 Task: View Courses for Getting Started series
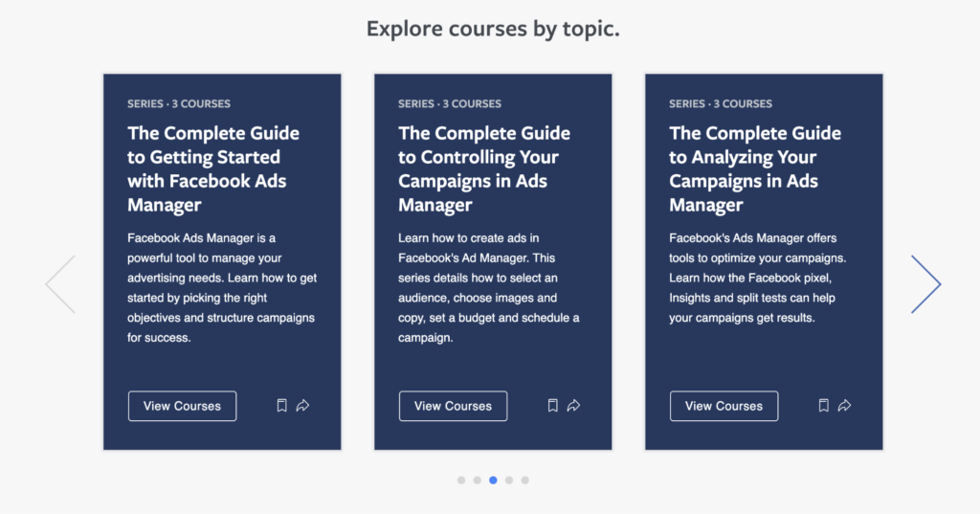(183, 406)
